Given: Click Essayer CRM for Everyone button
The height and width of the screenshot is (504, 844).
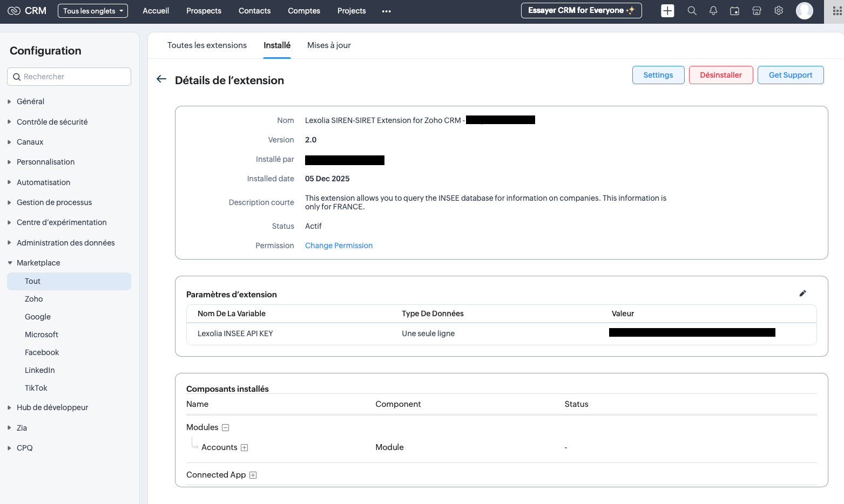Looking at the screenshot, I should click(x=581, y=10).
